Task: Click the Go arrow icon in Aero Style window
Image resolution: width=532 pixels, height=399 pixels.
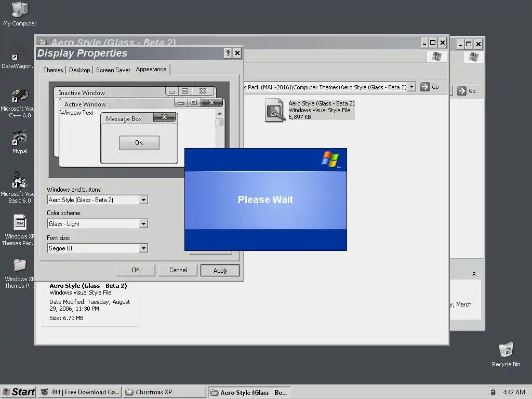Action: point(425,87)
